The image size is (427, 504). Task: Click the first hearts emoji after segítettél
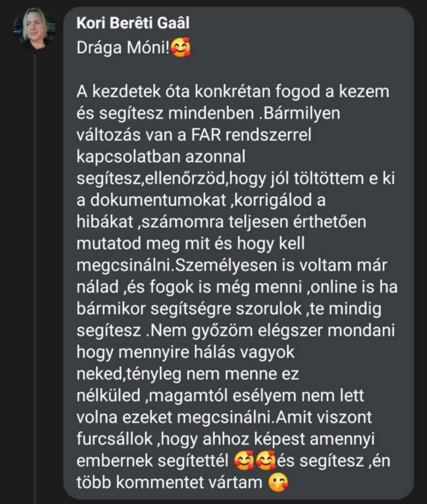pyautogui.click(x=244, y=460)
